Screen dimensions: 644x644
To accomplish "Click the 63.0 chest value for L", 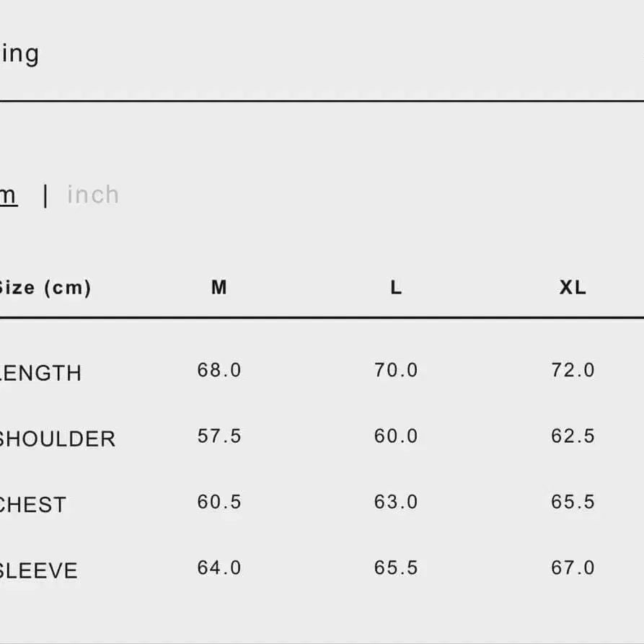I will click(x=396, y=502).
